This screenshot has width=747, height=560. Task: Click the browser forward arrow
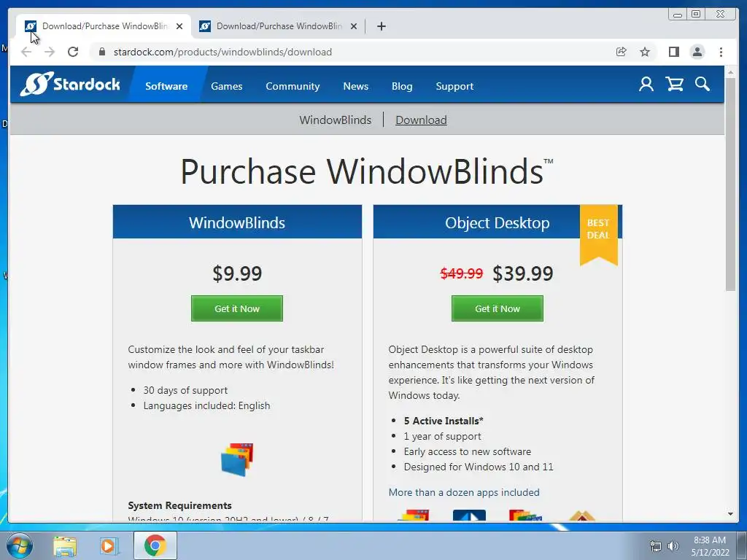pos(50,52)
